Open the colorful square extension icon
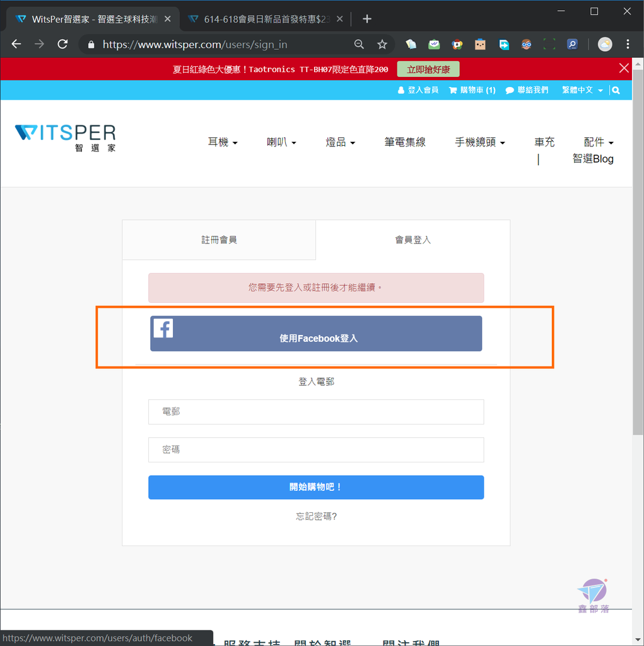The height and width of the screenshot is (646, 644). [457, 44]
